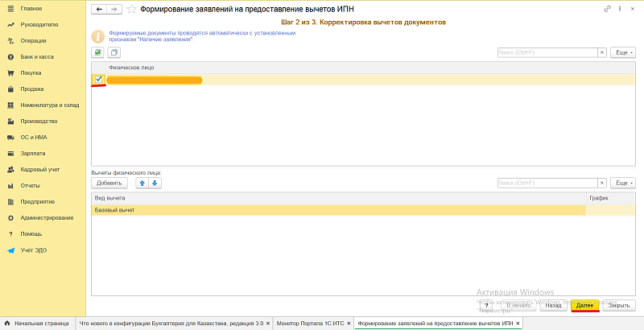Viewport: 644px width, 330px height.
Task: Toggle the checkbox for the listed person
Action: (98, 79)
